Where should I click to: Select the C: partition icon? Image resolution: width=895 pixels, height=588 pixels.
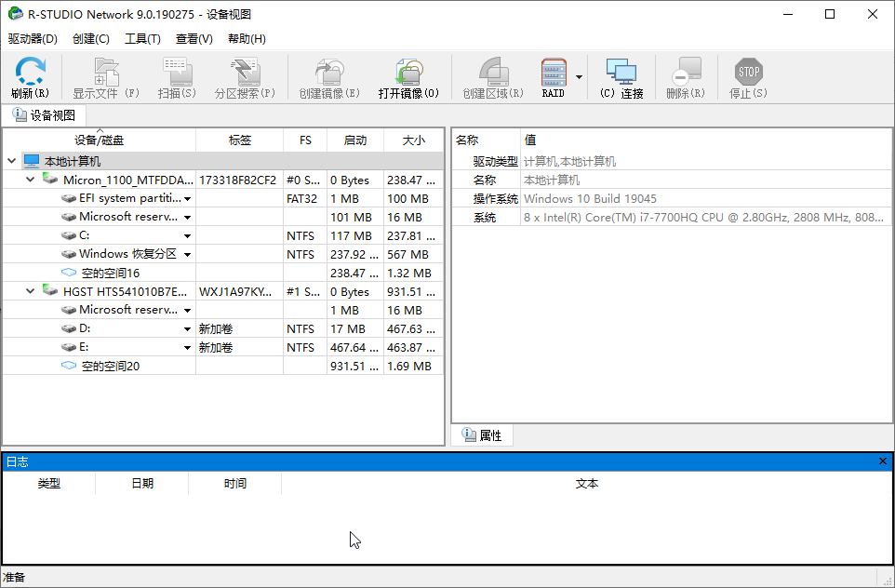pyautogui.click(x=69, y=235)
